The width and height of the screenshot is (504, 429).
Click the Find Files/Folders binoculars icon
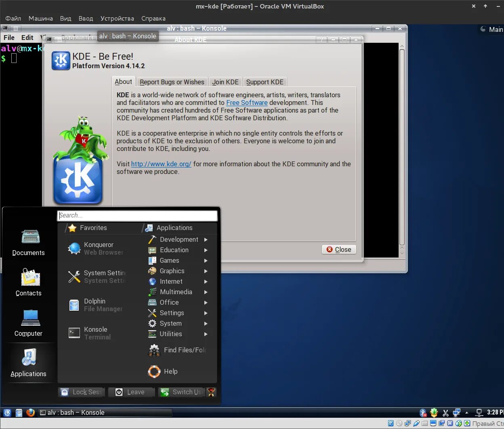[x=154, y=350]
